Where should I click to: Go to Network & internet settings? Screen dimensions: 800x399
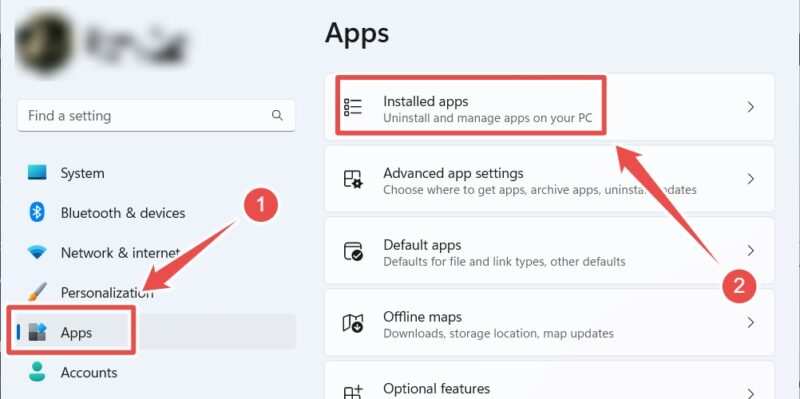156,252
